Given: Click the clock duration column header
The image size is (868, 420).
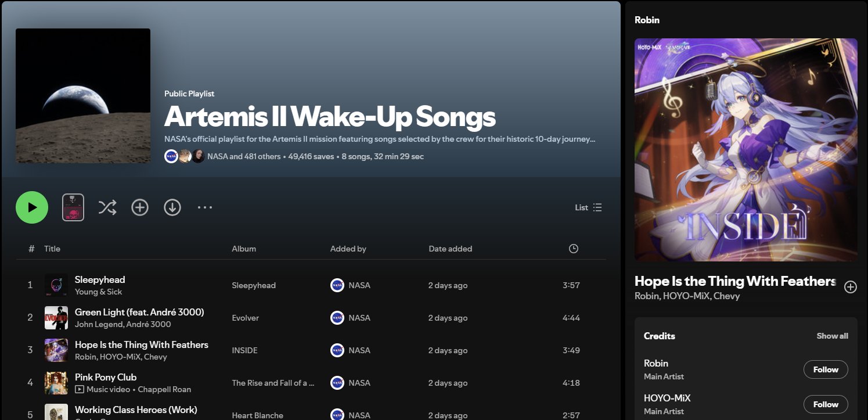Looking at the screenshot, I should click(x=574, y=249).
